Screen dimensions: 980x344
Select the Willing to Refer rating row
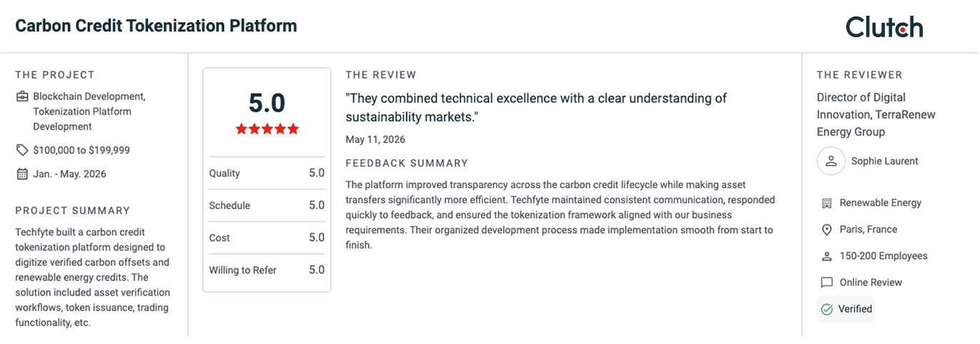click(267, 270)
